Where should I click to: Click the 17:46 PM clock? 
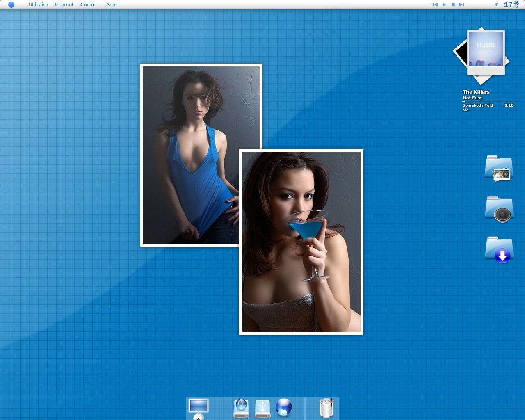pyautogui.click(x=511, y=5)
